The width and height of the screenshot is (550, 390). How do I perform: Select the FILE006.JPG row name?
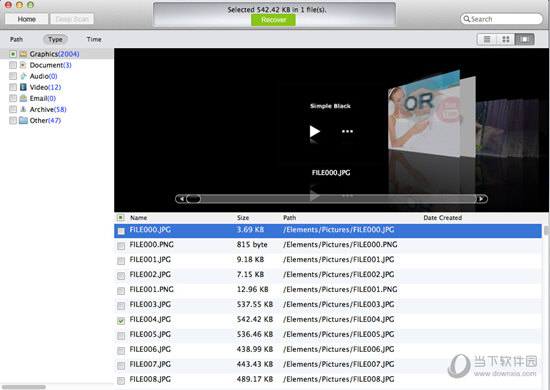coord(150,349)
